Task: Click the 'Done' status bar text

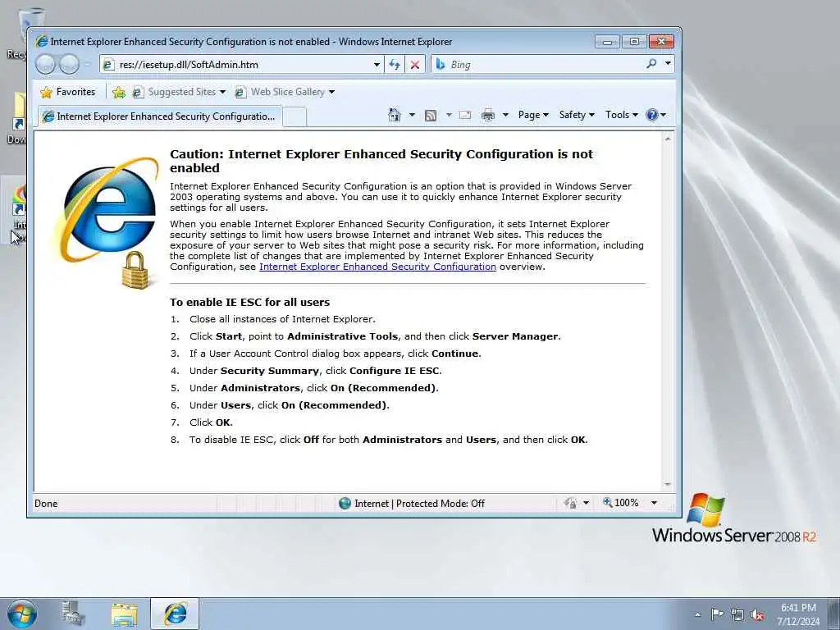Action: (46, 504)
